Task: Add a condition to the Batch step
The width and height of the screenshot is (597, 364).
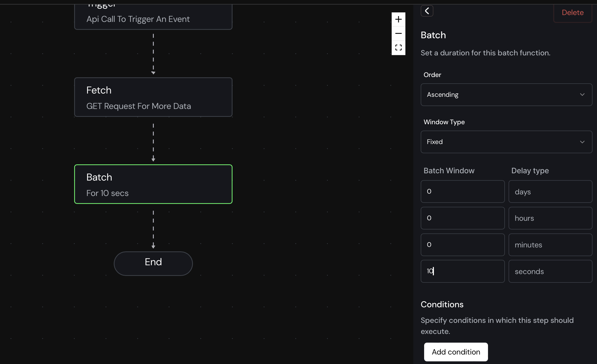Action: pyautogui.click(x=456, y=352)
